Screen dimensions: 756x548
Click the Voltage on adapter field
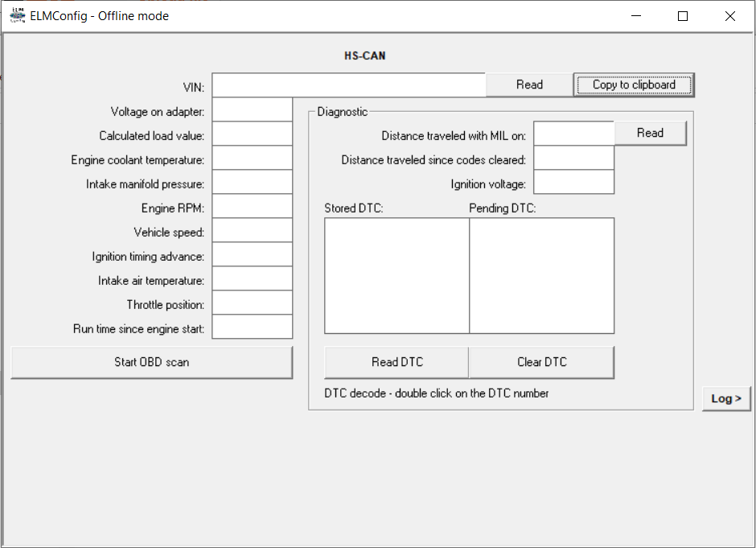tap(253, 109)
